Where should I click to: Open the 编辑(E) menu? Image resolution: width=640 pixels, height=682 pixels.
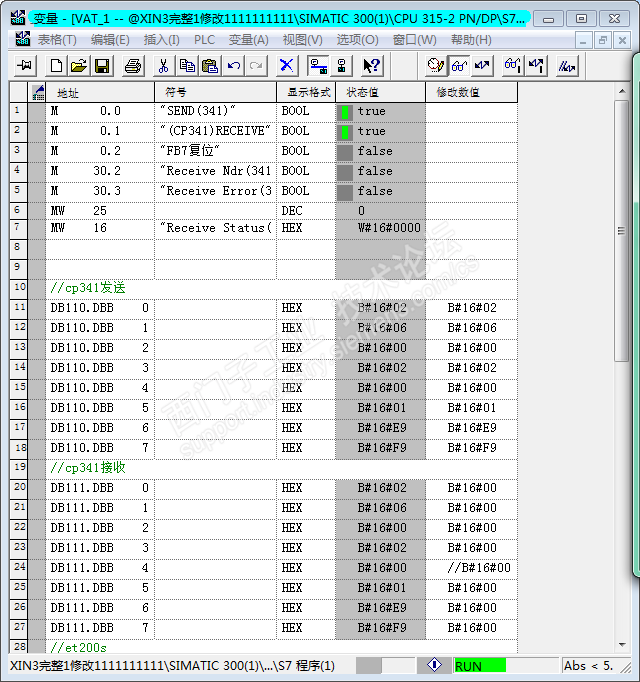click(x=110, y=40)
